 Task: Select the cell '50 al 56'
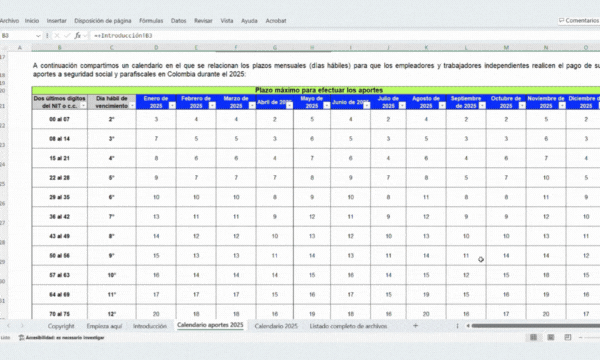[60, 256]
